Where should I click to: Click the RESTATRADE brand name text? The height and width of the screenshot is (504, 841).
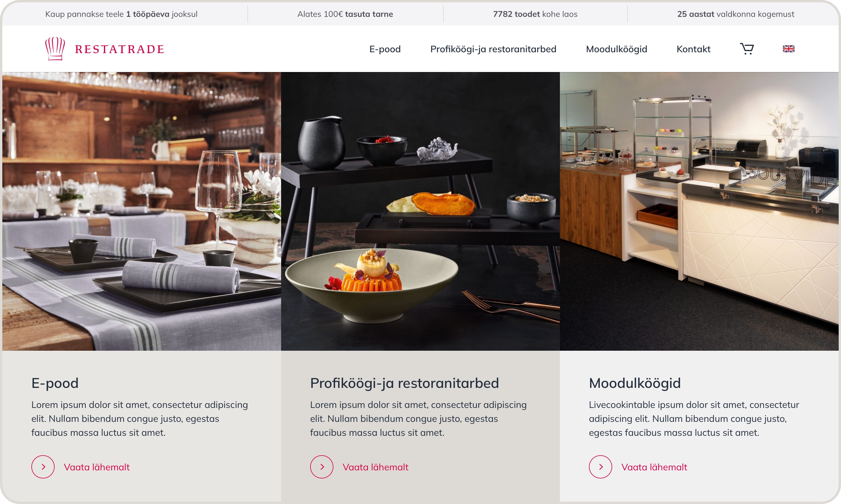pyautogui.click(x=120, y=49)
